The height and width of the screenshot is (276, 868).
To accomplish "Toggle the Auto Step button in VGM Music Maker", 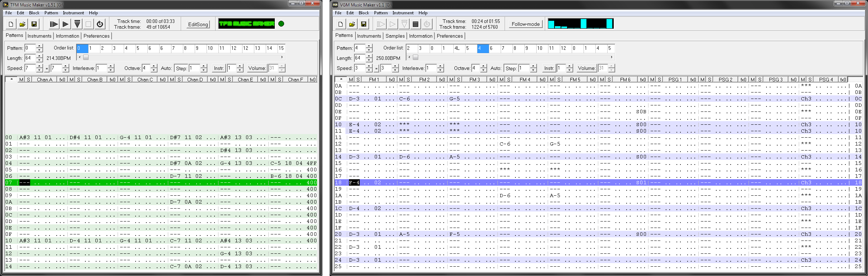I will point(511,68).
